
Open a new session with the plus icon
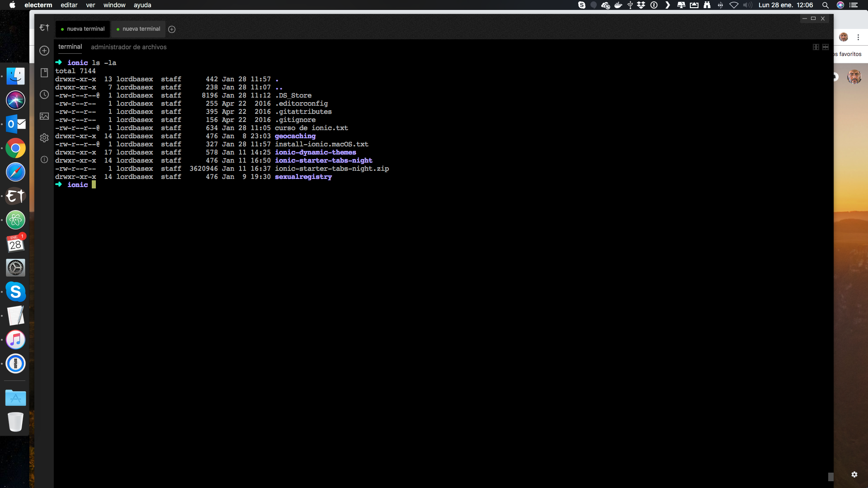(x=44, y=51)
